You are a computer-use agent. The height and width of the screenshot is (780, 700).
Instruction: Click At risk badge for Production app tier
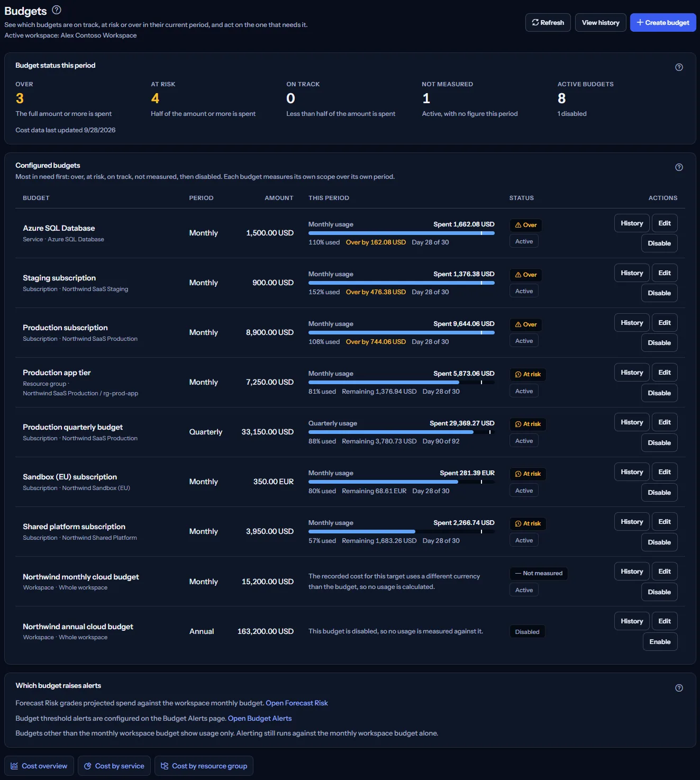click(x=528, y=374)
